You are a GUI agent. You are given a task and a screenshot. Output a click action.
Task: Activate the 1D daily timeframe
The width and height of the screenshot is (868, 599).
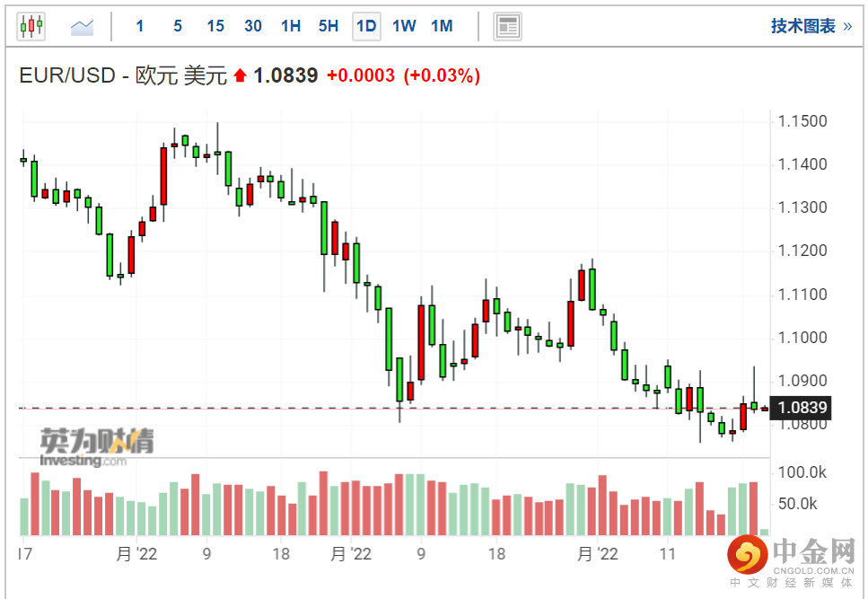(366, 26)
